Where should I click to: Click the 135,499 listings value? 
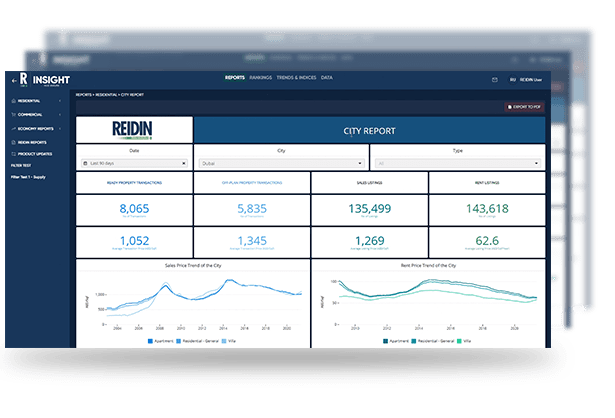click(369, 209)
